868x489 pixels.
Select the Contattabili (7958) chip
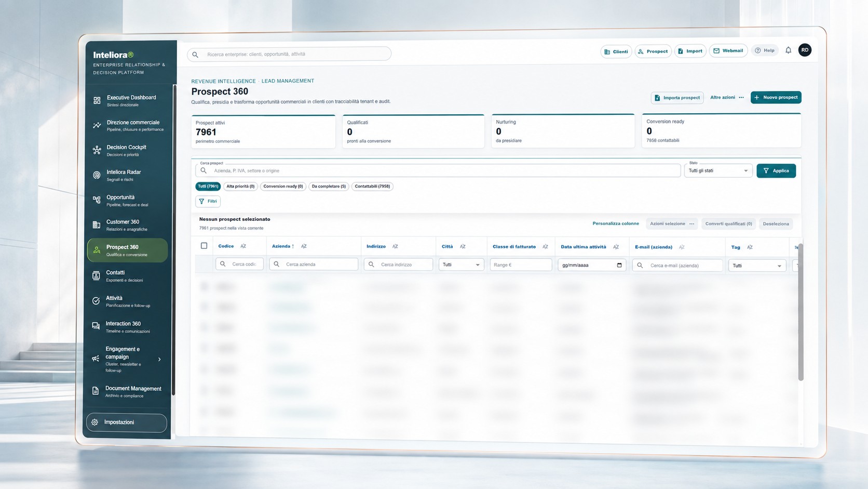372,186
